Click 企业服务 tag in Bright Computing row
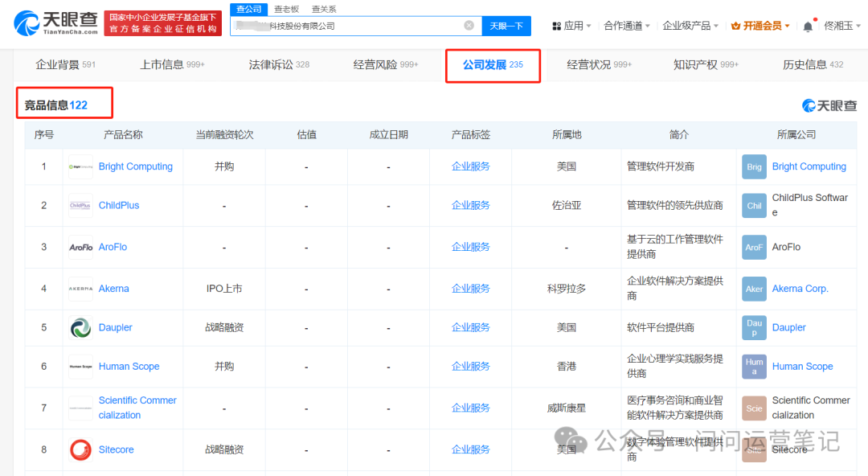Screen dimensions: 868x476 point(470,166)
